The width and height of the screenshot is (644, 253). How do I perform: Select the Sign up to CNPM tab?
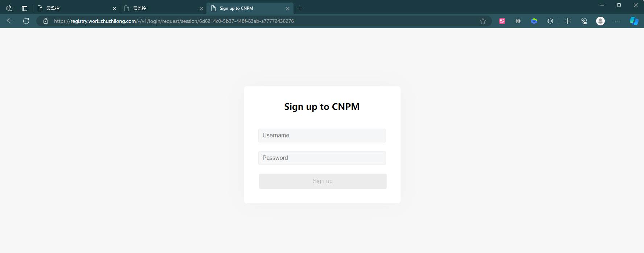click(250, 8)
